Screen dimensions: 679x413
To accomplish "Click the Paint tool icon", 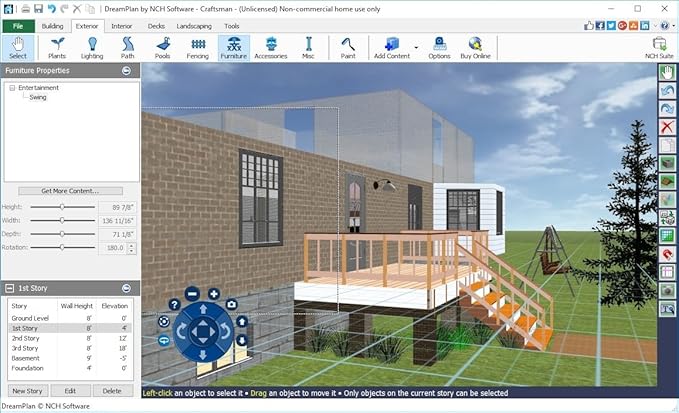I will click(348, 47).
